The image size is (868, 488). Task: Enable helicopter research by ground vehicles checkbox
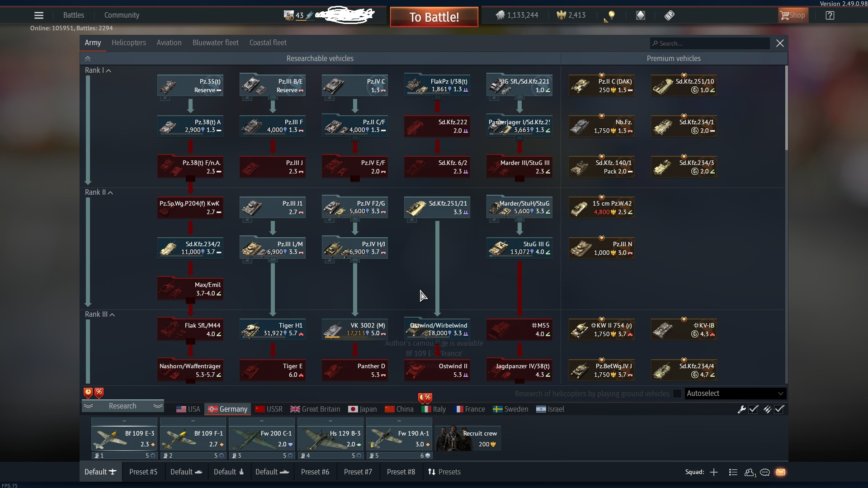click(x=677, y=394)
